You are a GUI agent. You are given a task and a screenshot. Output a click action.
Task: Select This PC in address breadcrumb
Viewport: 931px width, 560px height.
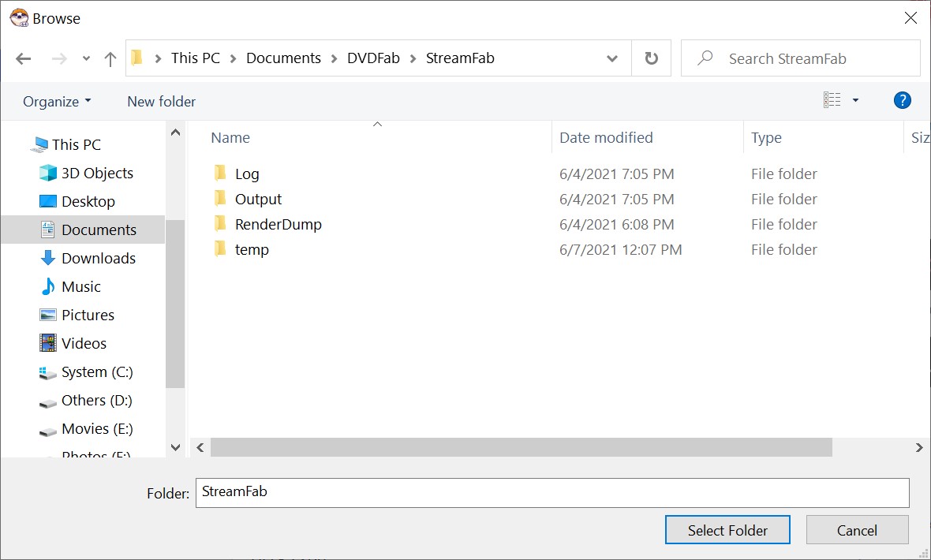[196, 58]
